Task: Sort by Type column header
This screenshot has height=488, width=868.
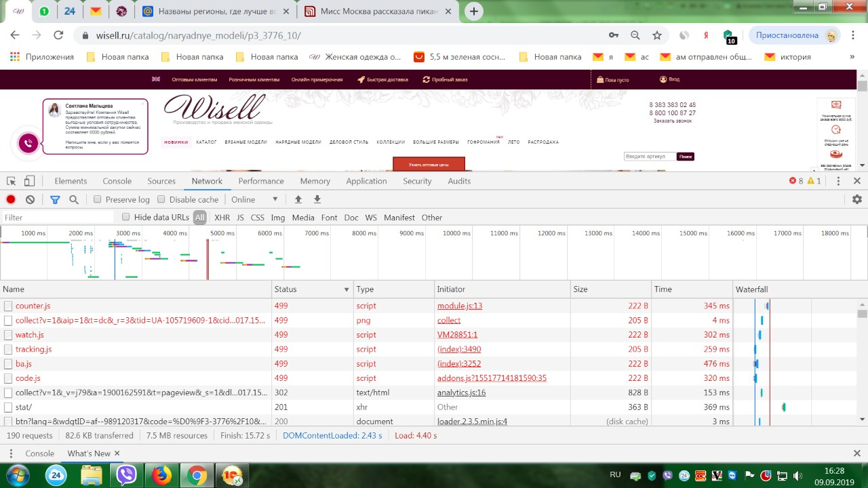Action: click(394, 289)
